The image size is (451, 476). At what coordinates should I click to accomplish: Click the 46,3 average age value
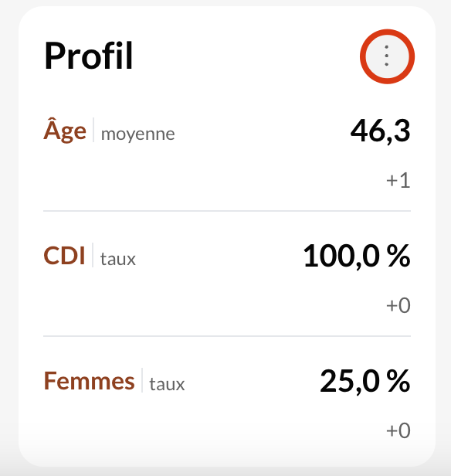(x=380, y=131)
